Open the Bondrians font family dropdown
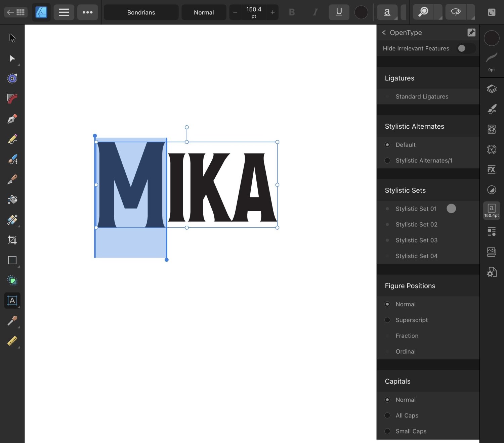This screenshot has width=504, height=443. (141, 12)
